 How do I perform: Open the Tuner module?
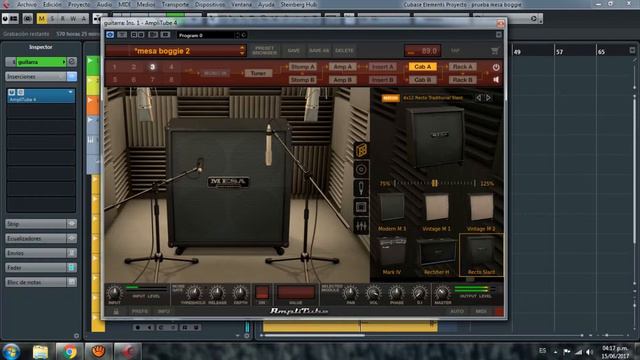pos(258,73)
